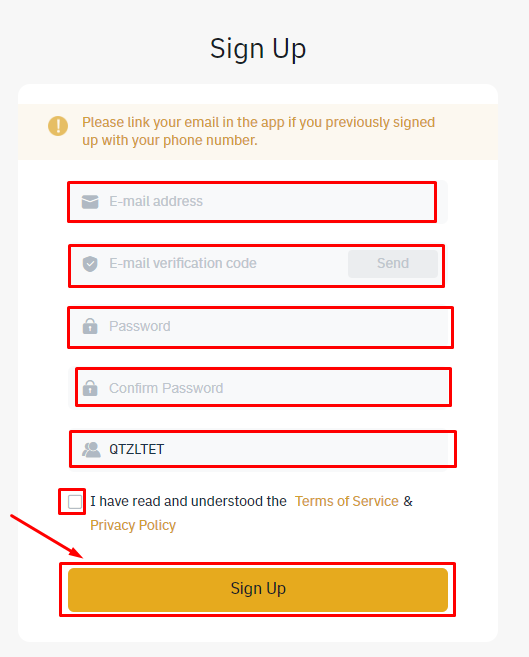The height and width of the screenshot is (657, 529).
Task: Tick the terms agreement checkbox
Action: click(x=75, y=502)
